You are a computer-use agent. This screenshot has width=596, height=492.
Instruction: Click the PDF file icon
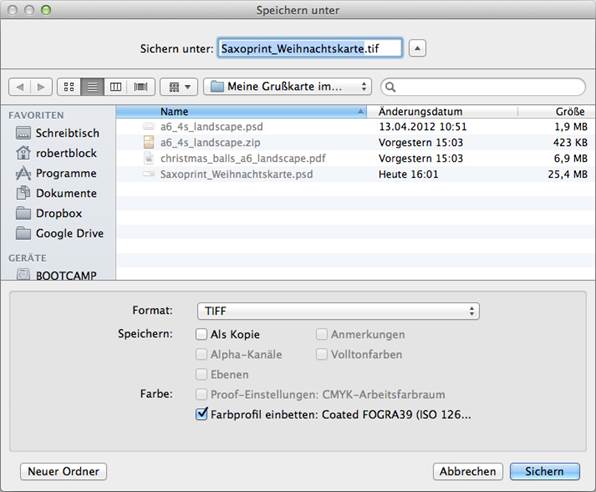(149, 158)
